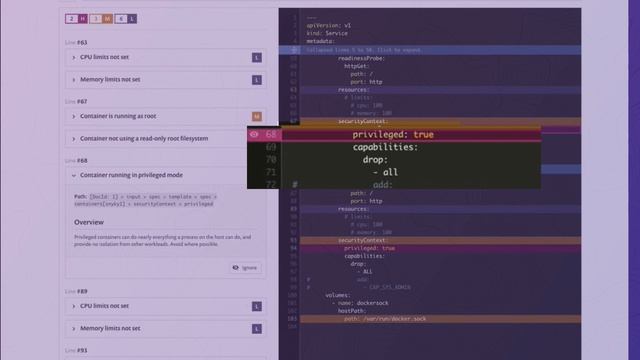This screenshot has width=640, height=360.
Task: Click the Line #68 heading
Action: click(x=76, y=161)
